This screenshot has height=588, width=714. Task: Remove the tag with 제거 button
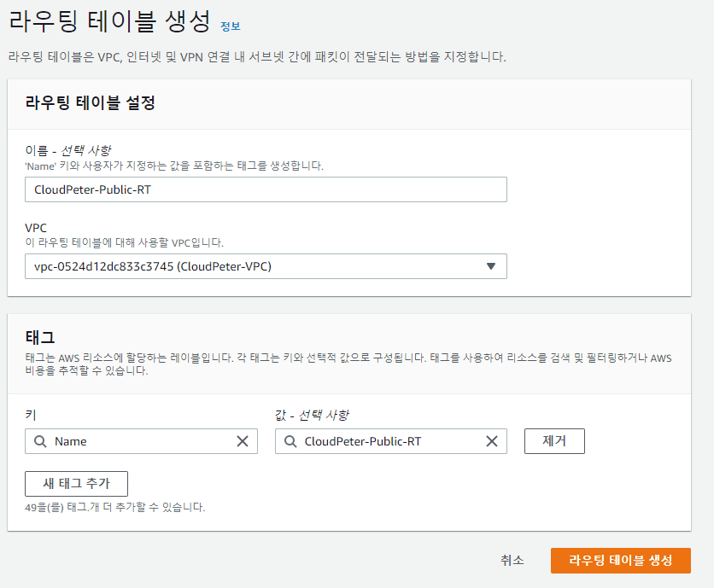(x=553, y=440)
